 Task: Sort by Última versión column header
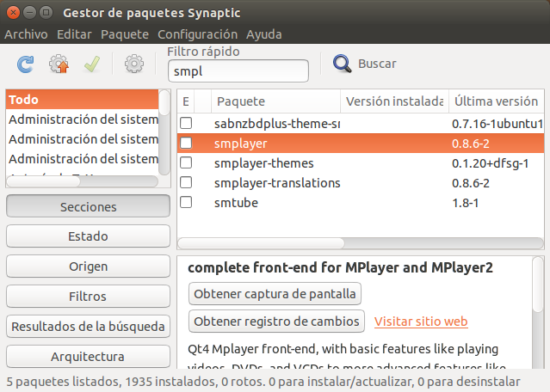click(x=497, y=101)
